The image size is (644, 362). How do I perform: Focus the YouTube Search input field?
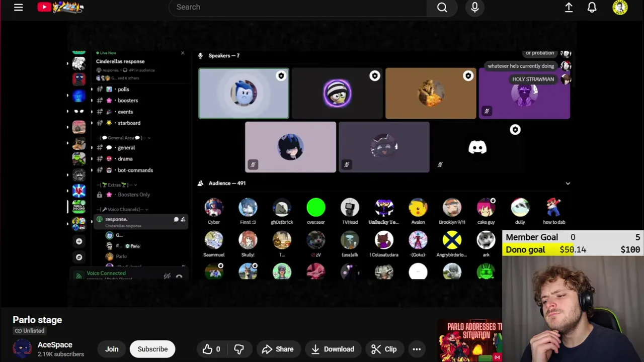pyautogui.click(x=298, y=7)
